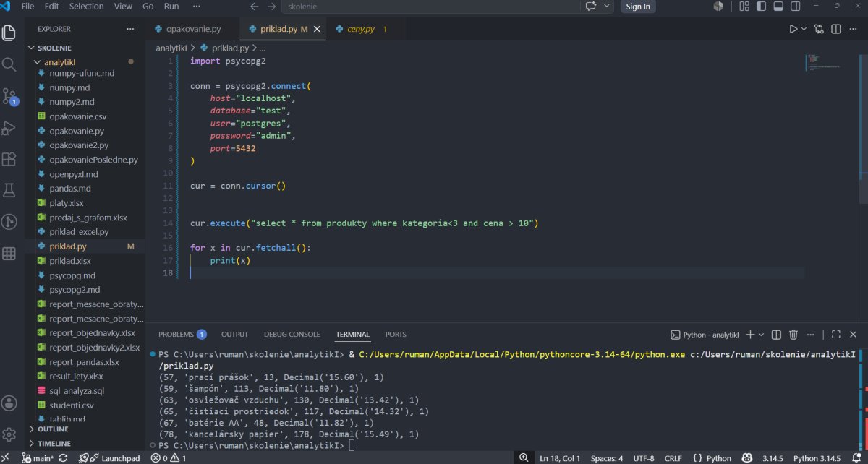Image resolution: width=868 pixels, height=464 pixels.
Task: Go forward with the right arrow
Action: point(271,7)
